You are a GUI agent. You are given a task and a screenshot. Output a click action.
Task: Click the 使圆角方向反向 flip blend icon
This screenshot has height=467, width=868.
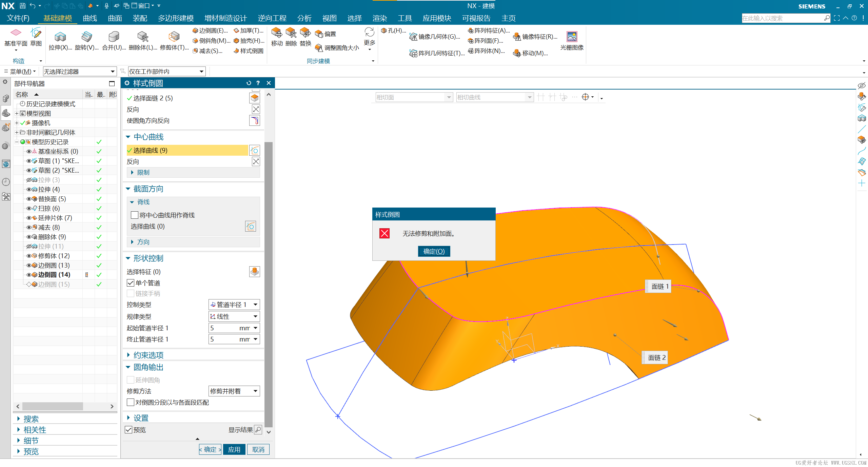click(x=255, y=121)
